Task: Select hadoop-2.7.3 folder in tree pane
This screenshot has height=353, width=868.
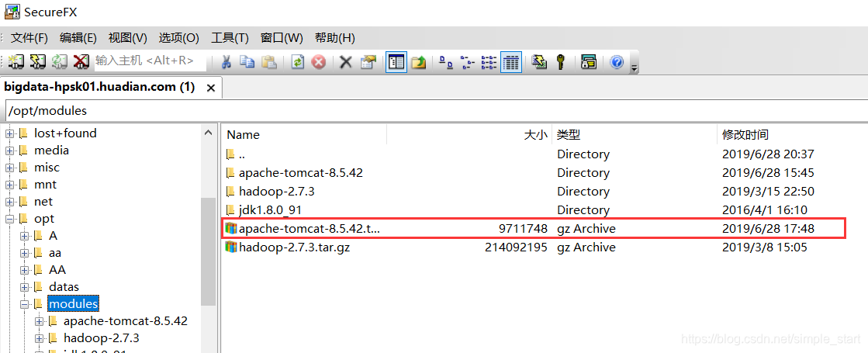Action: tap(102, 338)
